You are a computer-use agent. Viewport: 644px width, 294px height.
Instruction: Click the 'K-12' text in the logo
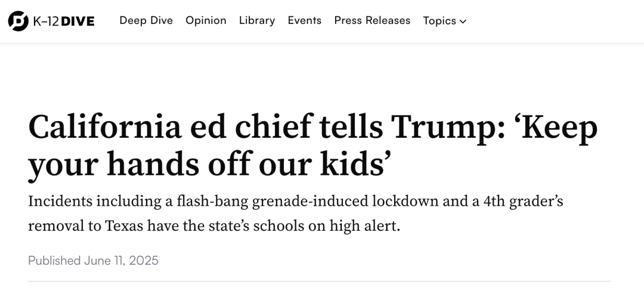pos(46,21)
